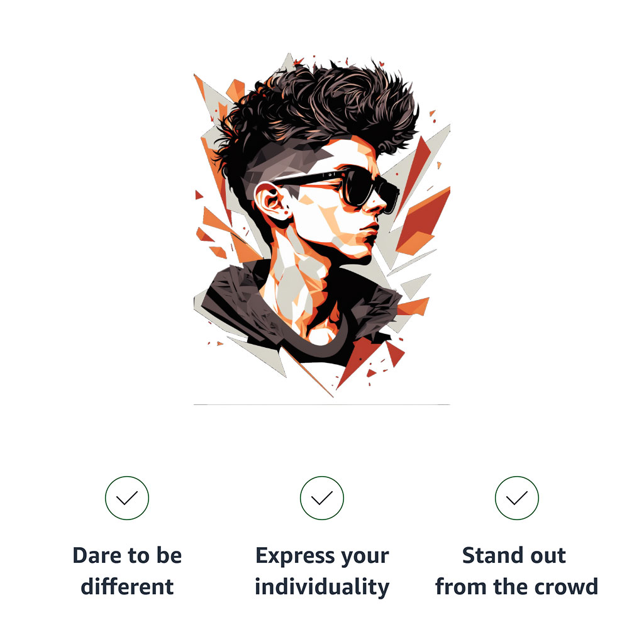
Task: Click the large orange shard right of face
Action: tap(423, 222)
